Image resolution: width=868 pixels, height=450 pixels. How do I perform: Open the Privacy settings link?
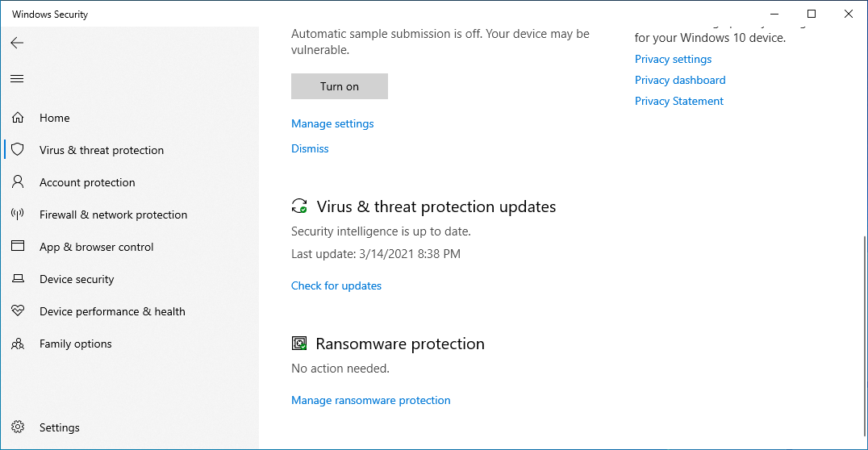click(x=673, y=59)
